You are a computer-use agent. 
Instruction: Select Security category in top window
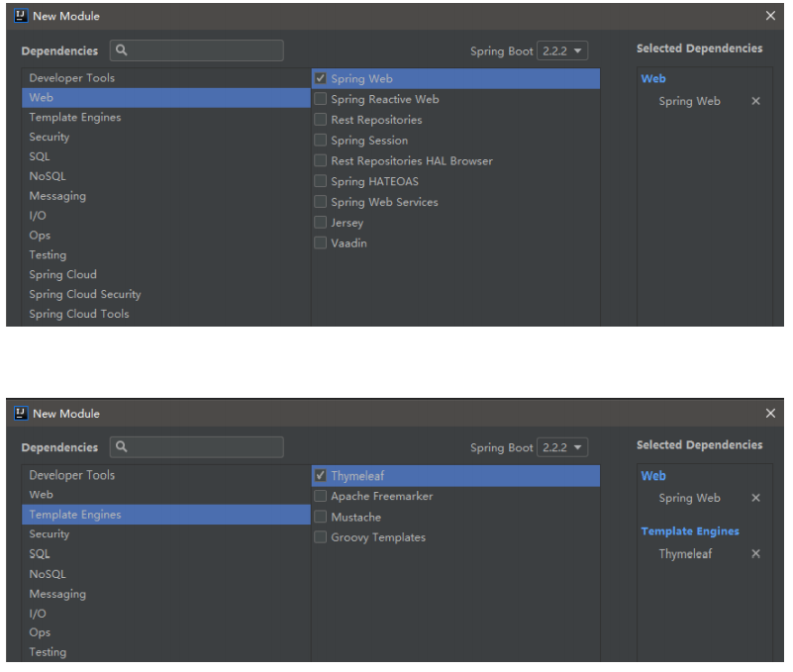coord(166,137)
